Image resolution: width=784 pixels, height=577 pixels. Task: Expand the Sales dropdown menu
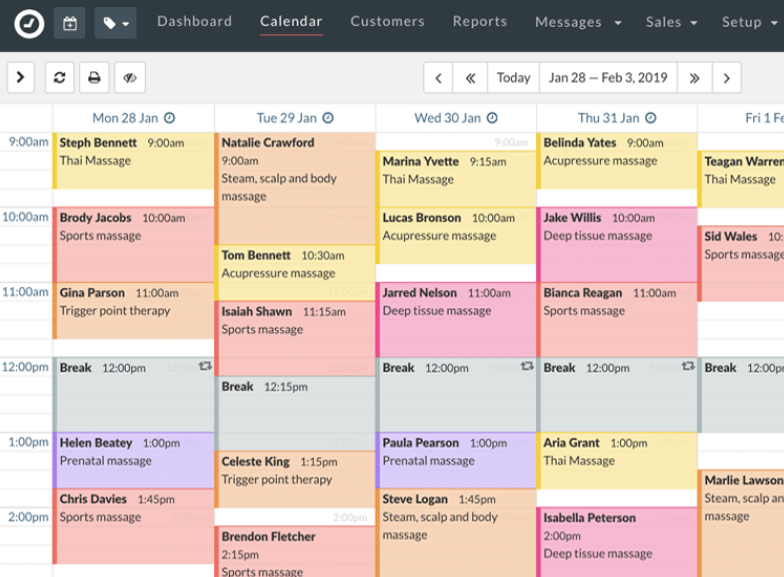(670, 22)
